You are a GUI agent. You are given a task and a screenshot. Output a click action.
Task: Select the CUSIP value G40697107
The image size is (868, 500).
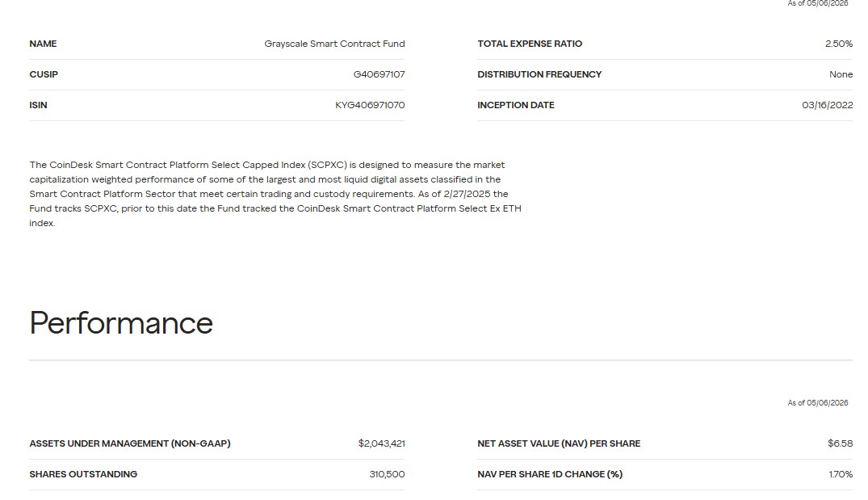[x=379, y=74]
